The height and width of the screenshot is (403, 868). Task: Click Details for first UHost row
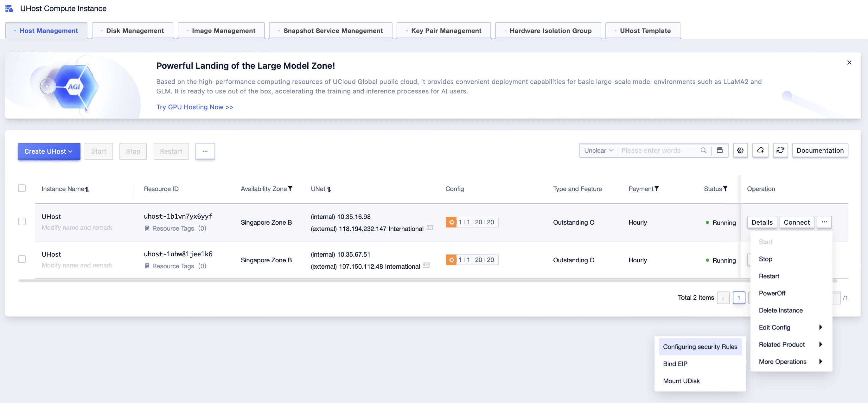(762, 222)
